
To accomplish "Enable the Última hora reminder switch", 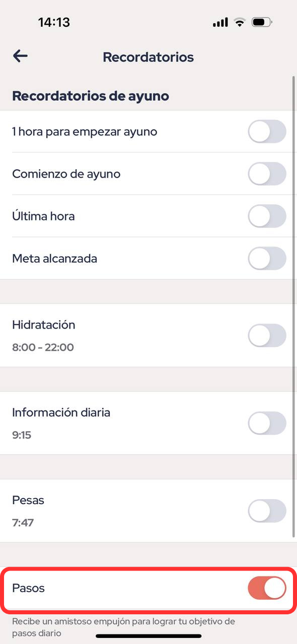I will point(267,216).
